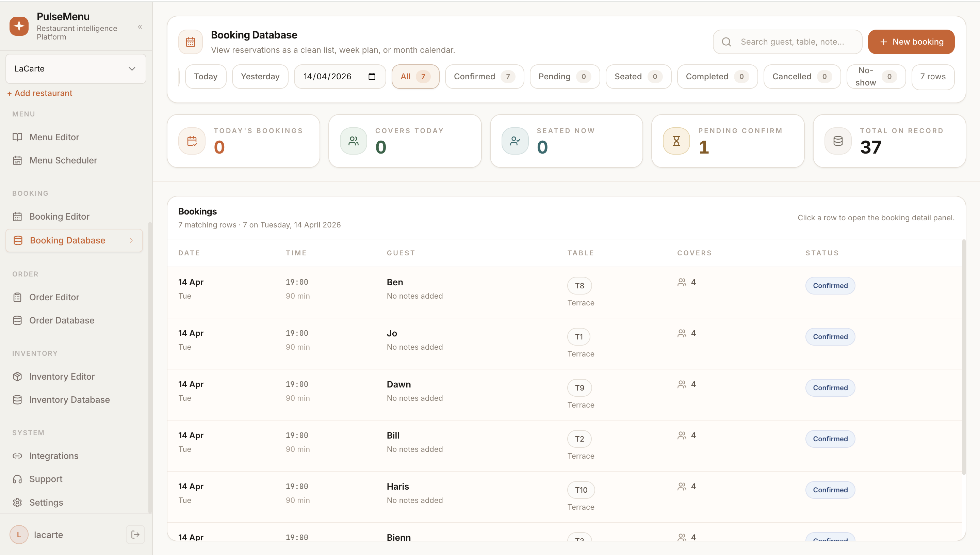Click the Total On Record database icon
980x555 pixels.
tap(838, 141)
